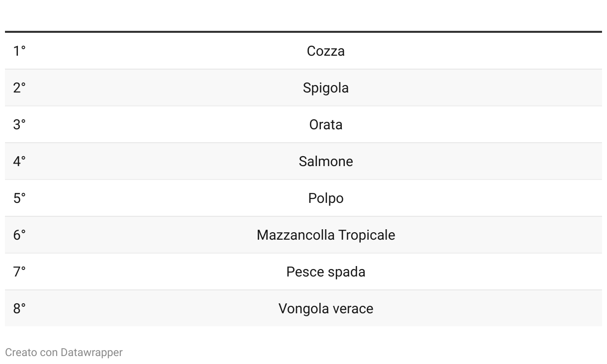The image size is (607, 364).
Task: Select the 7° rank cell
Action: click(x=19, y=272)
